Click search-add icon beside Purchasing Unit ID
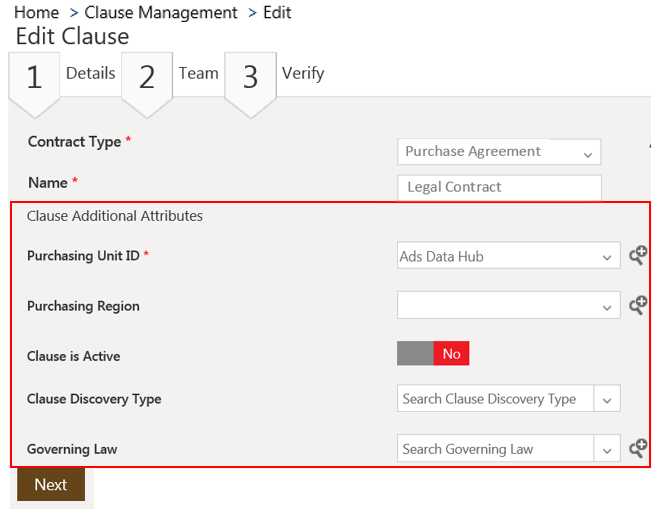The width and height of the screenshot is (660, 509). coord(637,256)
